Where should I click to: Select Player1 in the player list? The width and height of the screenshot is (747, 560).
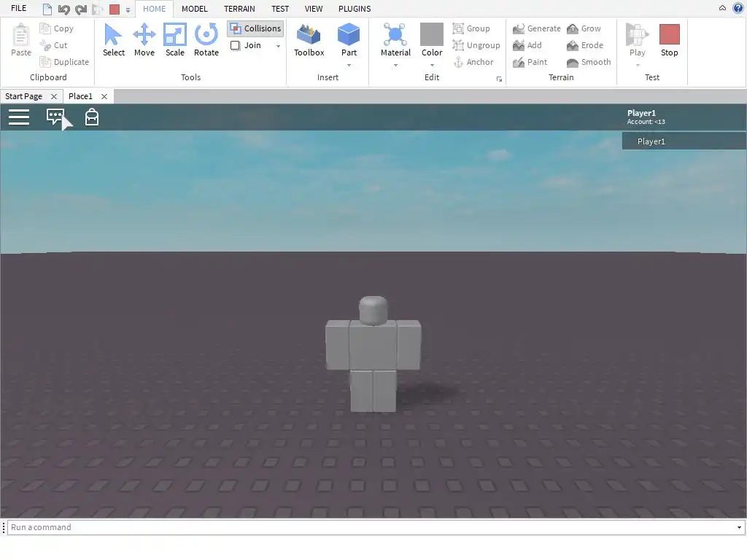coord(684,141)
